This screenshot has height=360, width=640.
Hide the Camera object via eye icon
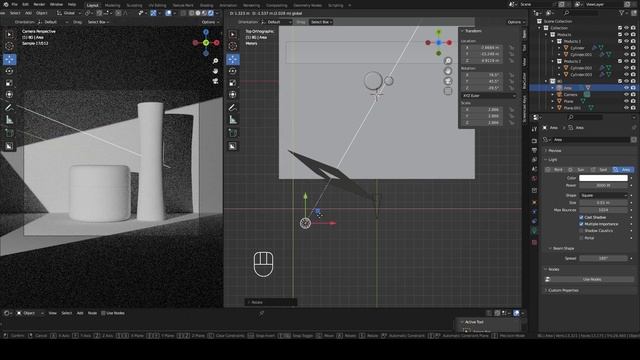pos(626,94)
